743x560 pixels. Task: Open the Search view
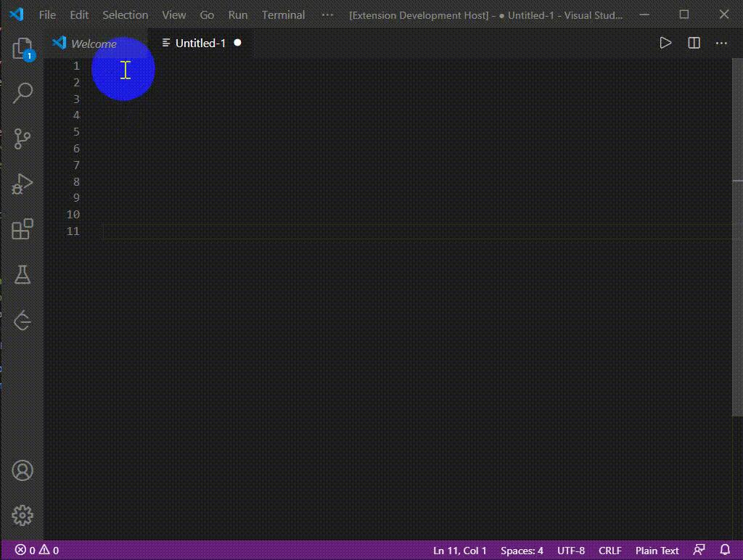[x=22, y=93]
